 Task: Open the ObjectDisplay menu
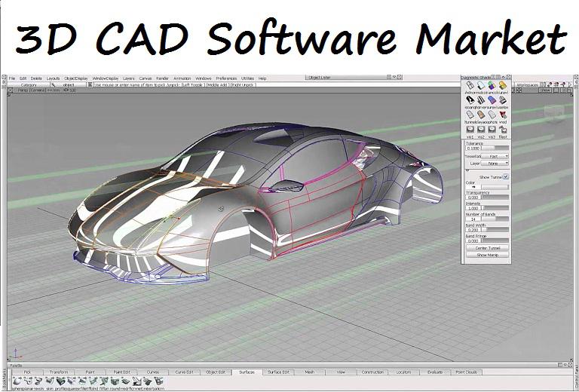coord(76,78)
